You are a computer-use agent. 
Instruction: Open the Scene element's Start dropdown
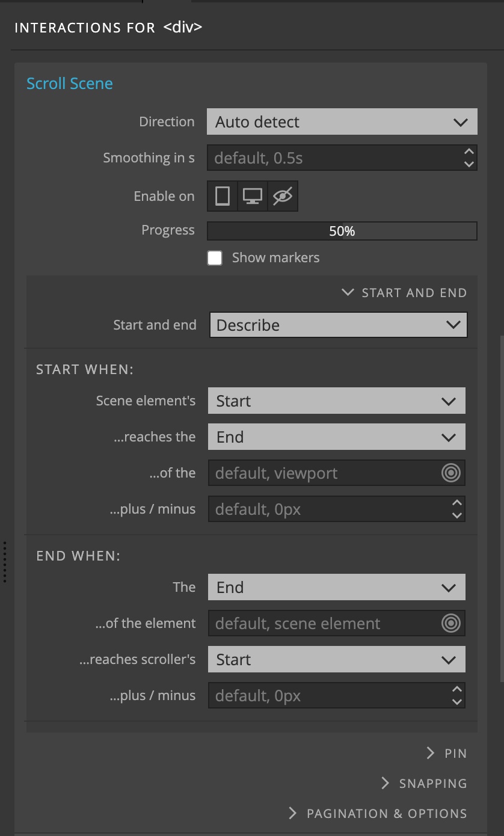[x=337, y=401]
